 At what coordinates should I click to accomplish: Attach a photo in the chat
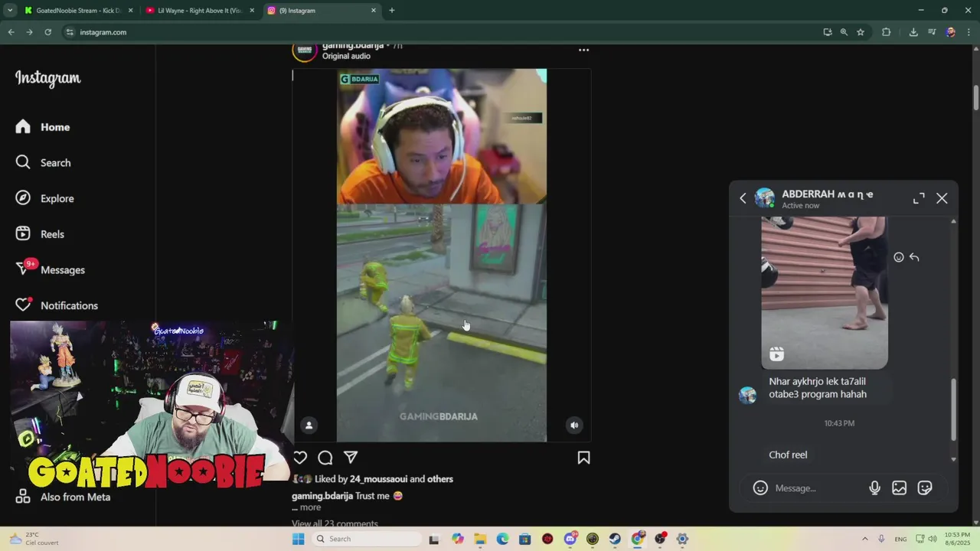(900, 487)
